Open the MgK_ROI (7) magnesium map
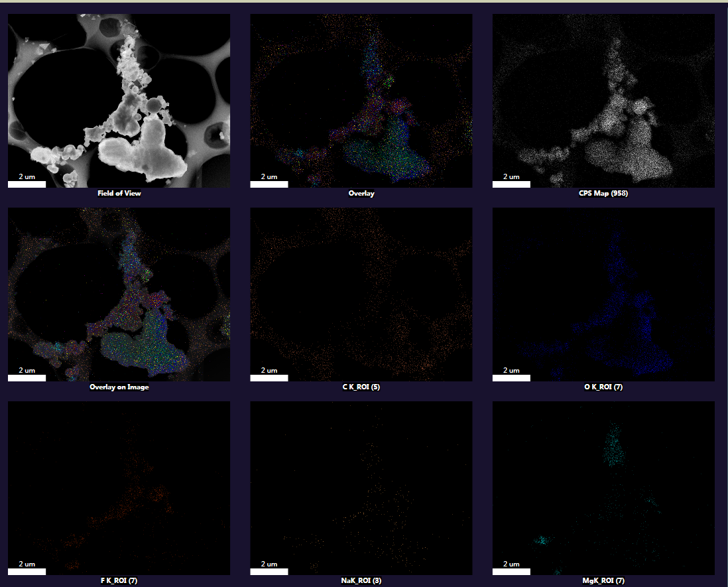This screenshot has width=728, height=587. (x=603, y=488)
